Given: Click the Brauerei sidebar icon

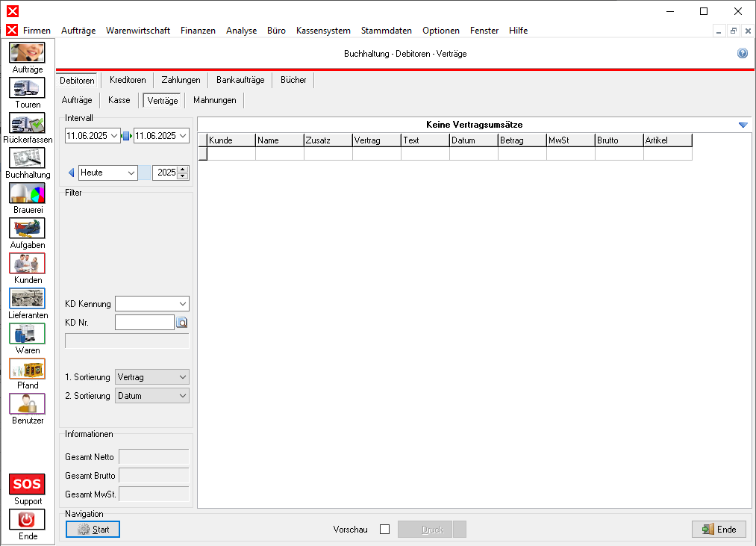Looking at the screenshot, I should click(27, 193).
